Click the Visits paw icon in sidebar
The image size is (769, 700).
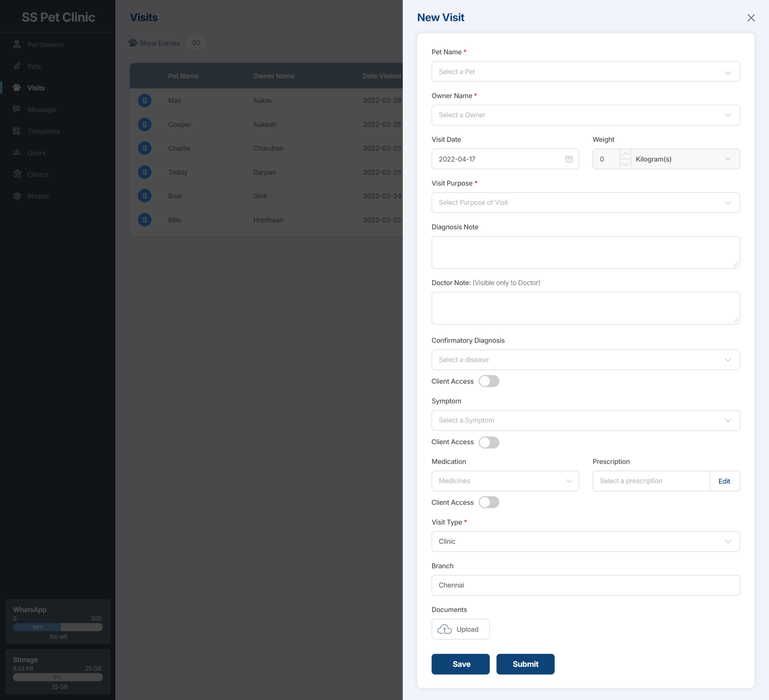click(17, 88)
